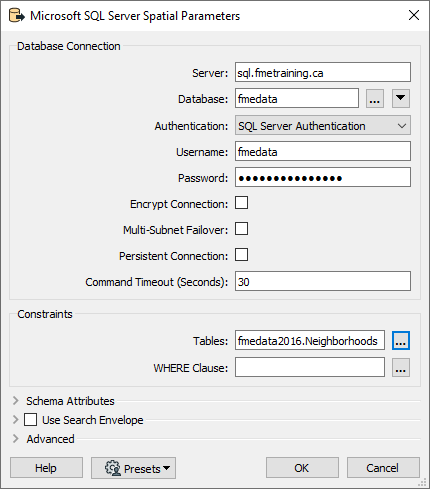Open the Database browse ellipsis button

click(375, 98)
